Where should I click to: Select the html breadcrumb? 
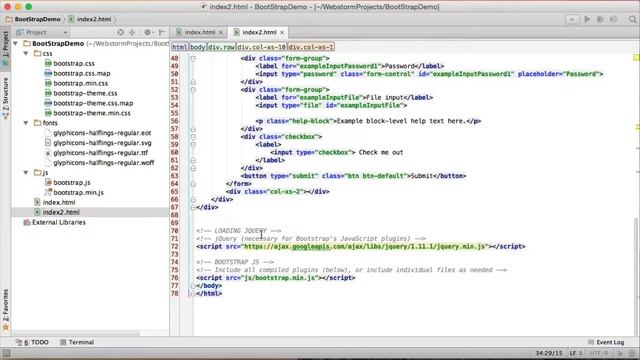point(179,47)
